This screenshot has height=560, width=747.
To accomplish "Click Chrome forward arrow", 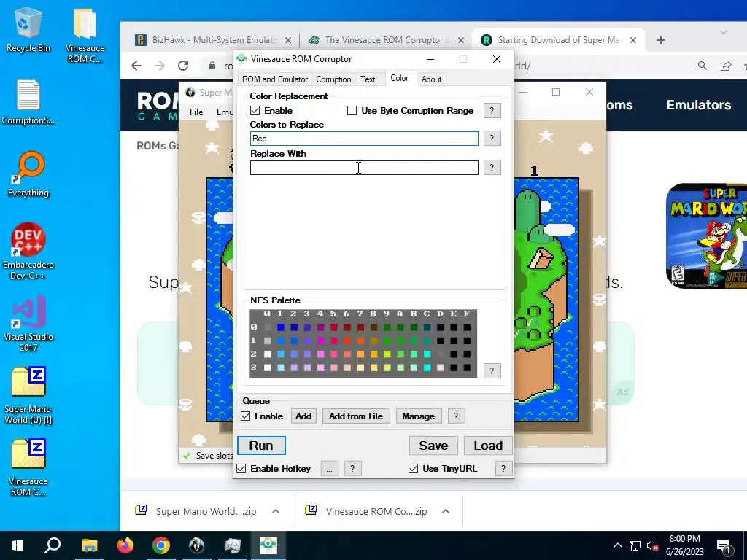I will [160, 66].
